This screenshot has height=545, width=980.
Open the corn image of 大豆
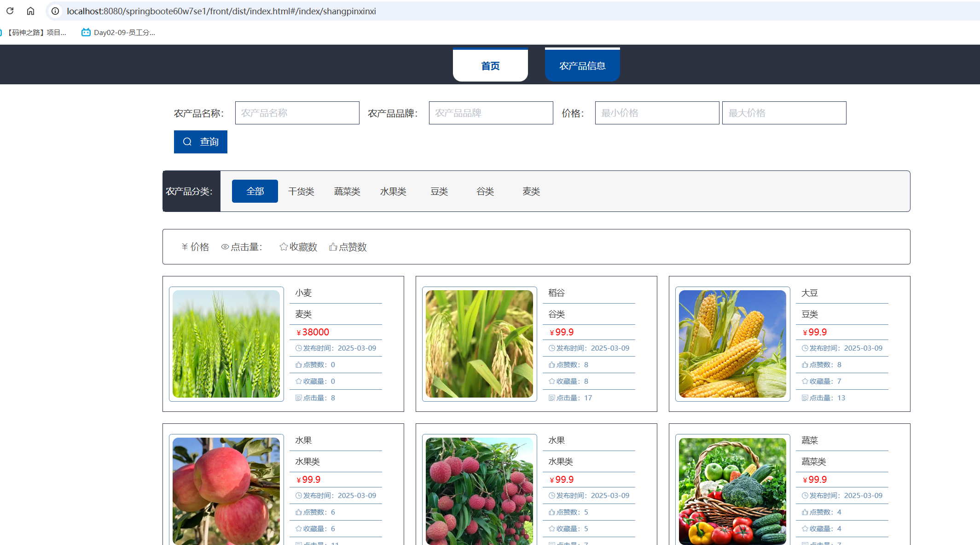[x=732, y=344]
